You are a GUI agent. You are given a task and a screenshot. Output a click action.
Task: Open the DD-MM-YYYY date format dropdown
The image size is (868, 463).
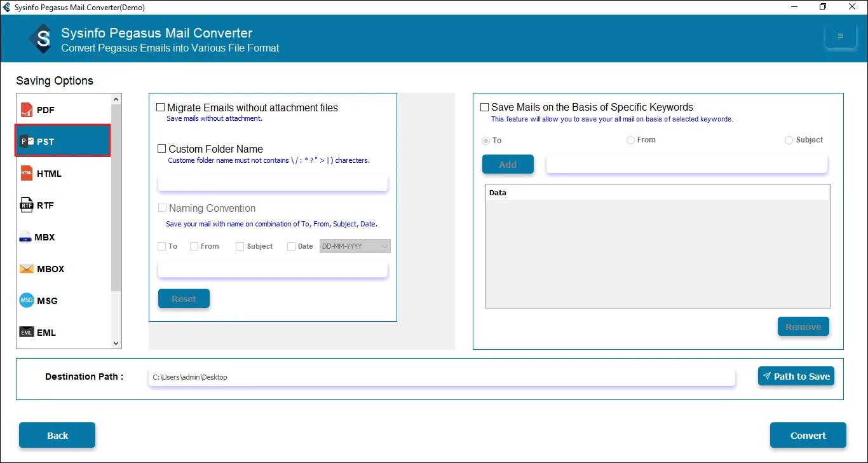(x=355, y=246)
